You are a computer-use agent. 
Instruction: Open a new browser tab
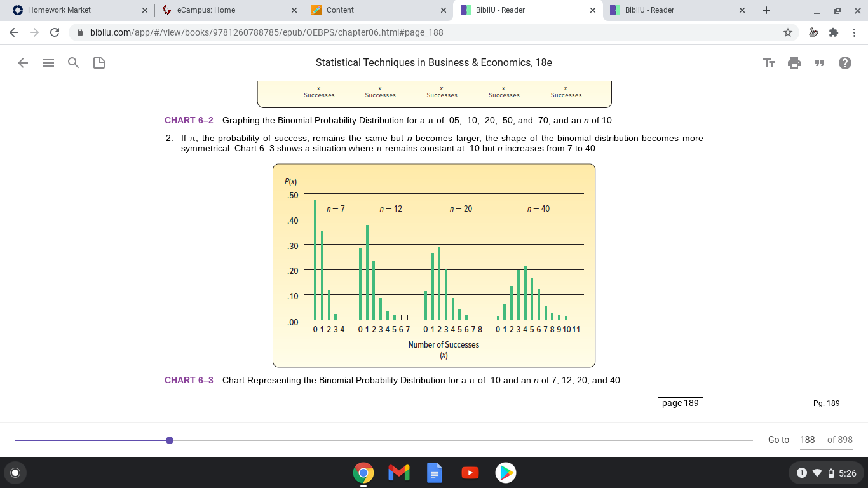[x=767, y=10]
